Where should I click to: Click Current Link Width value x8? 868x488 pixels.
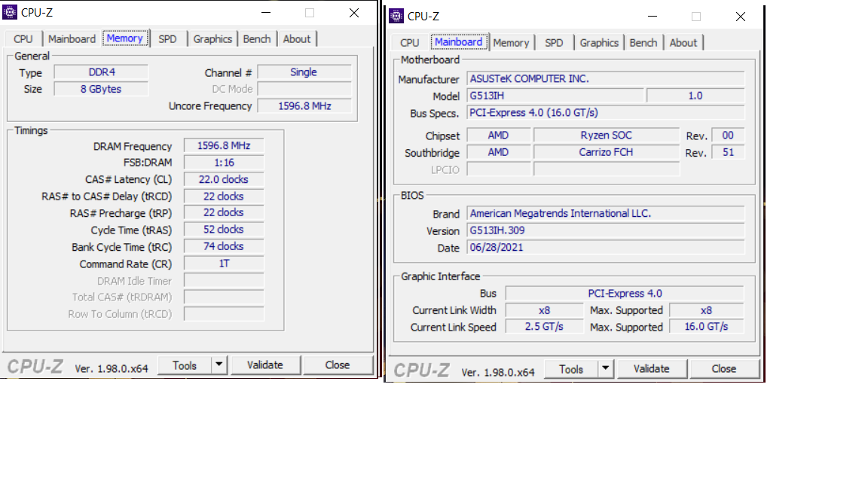544,310
